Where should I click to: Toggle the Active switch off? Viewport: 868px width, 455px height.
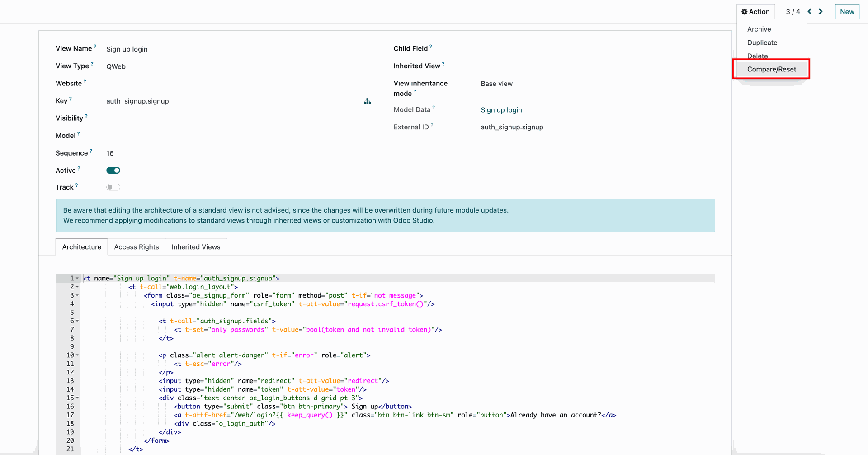click(x=113, y=171)
